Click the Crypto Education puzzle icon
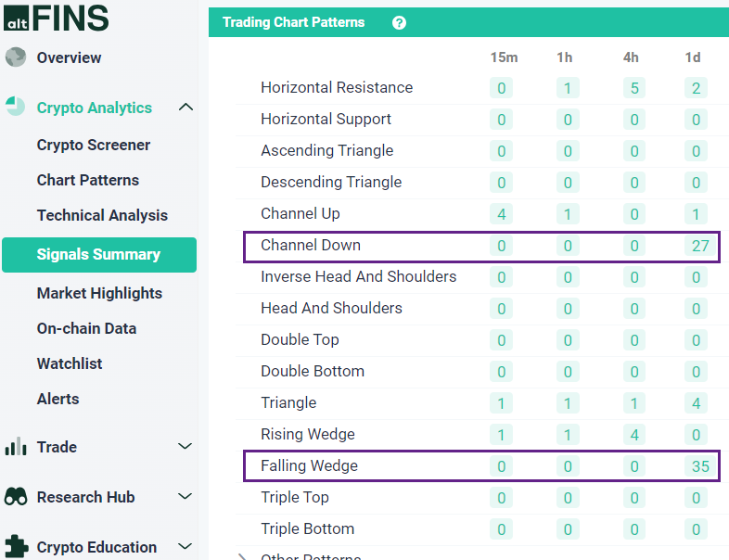Image resolution: width=729 pixels, height=560 pixels. tap(16, 546)
